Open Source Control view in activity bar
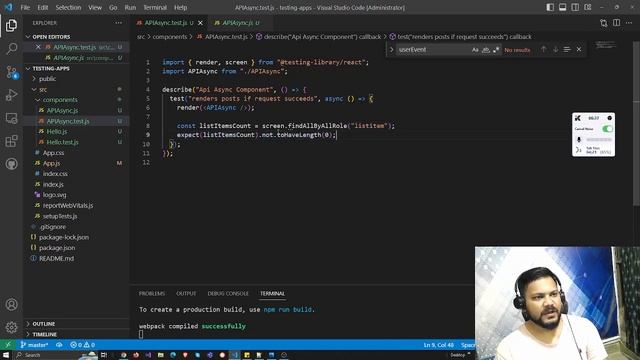The width and height of the screenshot is (640, 360). (11, 72)
